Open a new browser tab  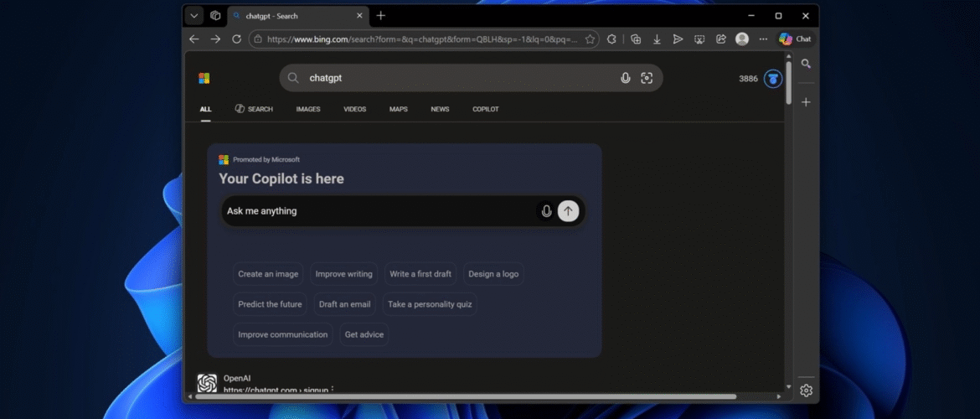[x=380, y=16]
